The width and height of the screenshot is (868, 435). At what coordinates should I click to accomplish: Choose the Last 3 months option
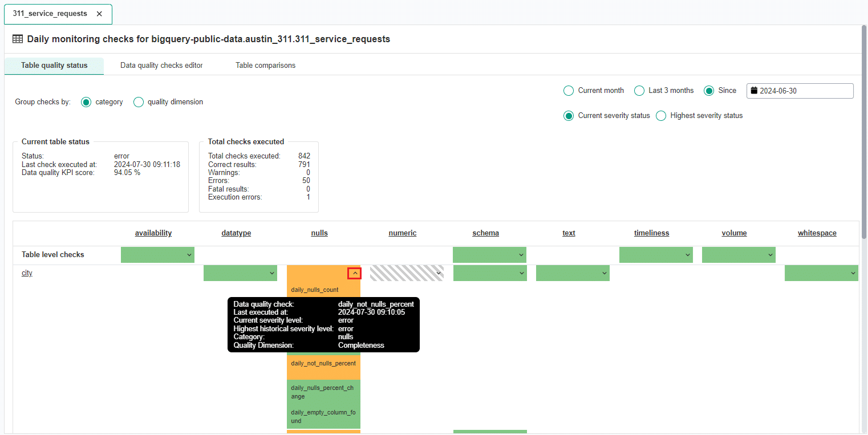point(639,90)
